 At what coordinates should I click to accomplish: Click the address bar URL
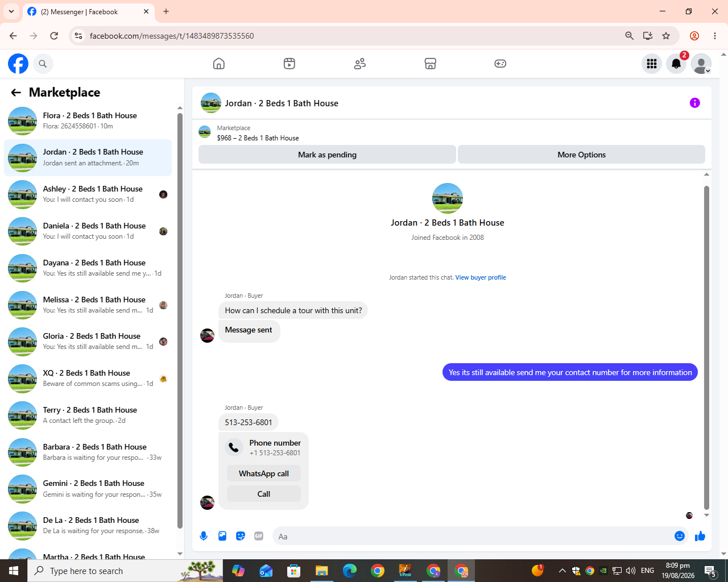172,36
